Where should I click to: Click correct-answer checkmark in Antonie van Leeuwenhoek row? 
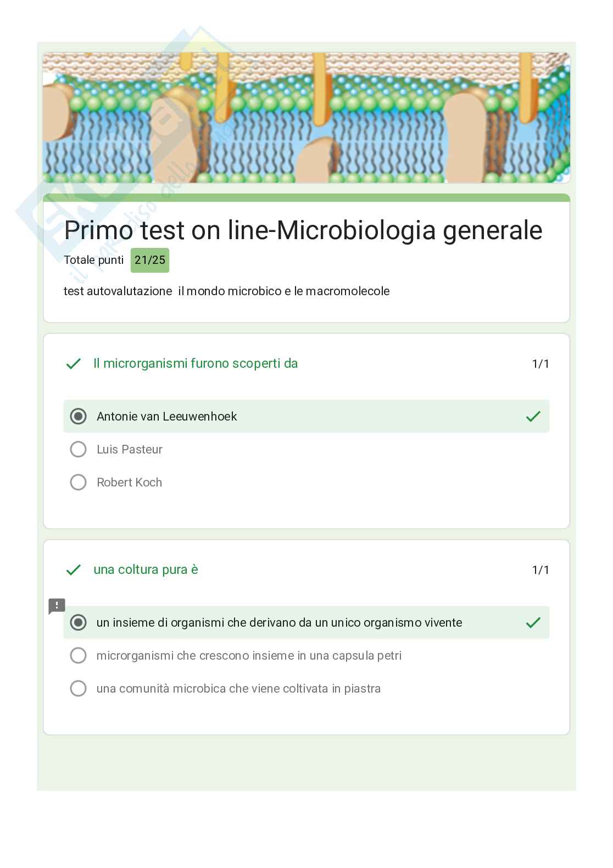pos(533,416)
